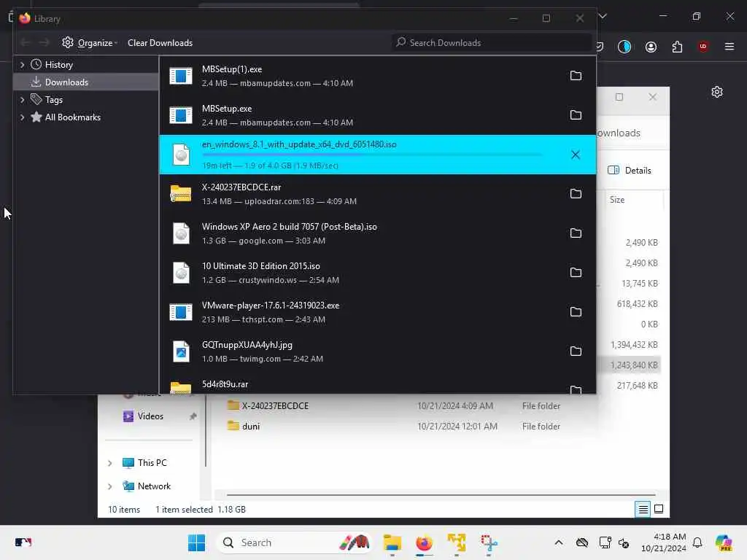Open the new tab page settings gear
This screenshot has width=747, height=560.
(x=717, y=92)
